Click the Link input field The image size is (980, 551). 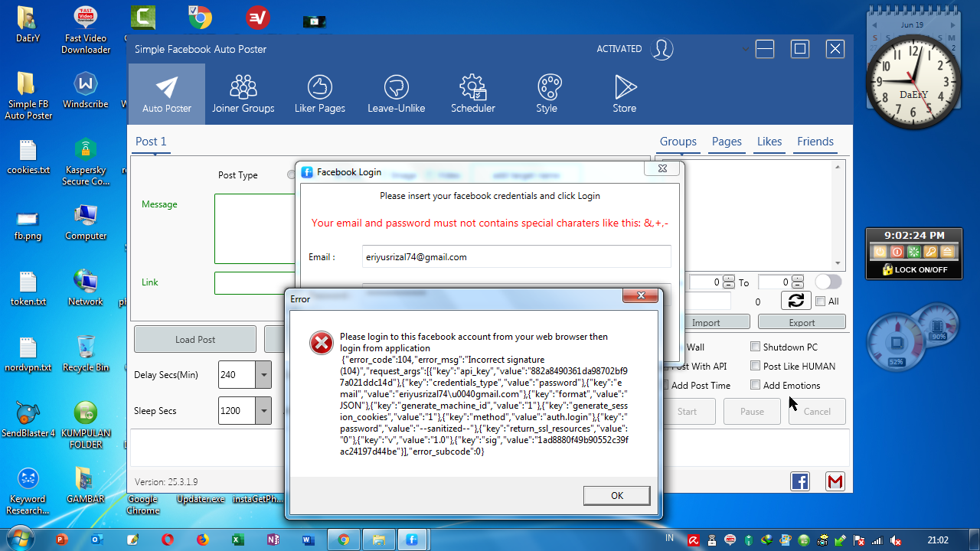255,283
